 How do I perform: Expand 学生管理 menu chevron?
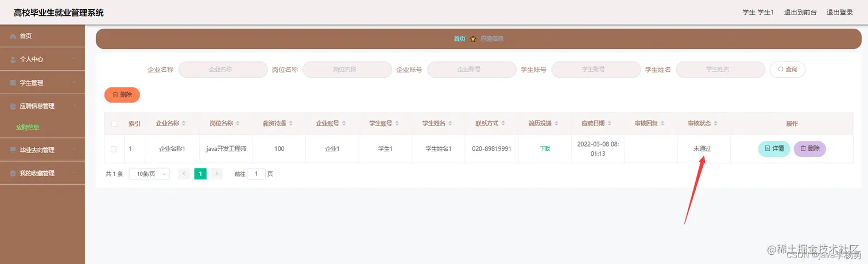[75, 83]
